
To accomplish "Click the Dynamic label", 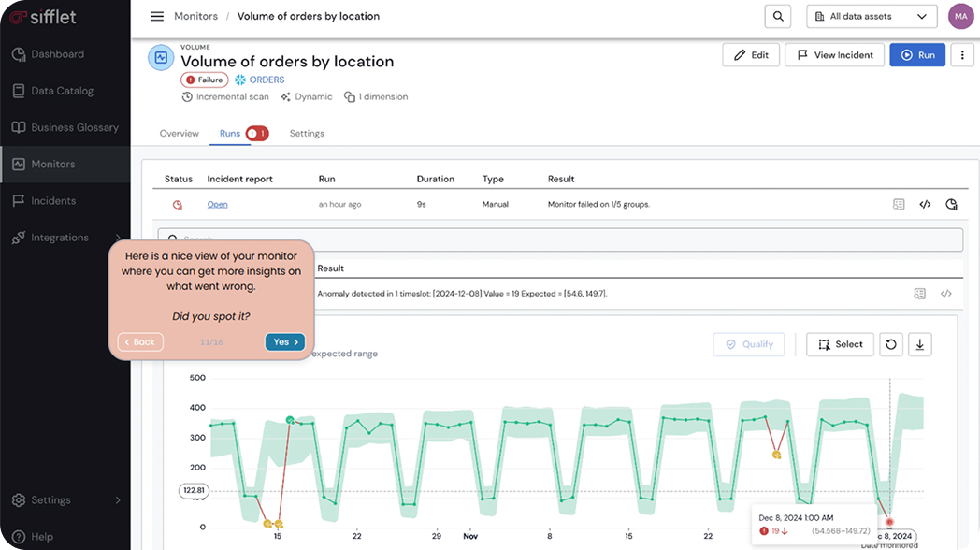I will tap(307, 97).
